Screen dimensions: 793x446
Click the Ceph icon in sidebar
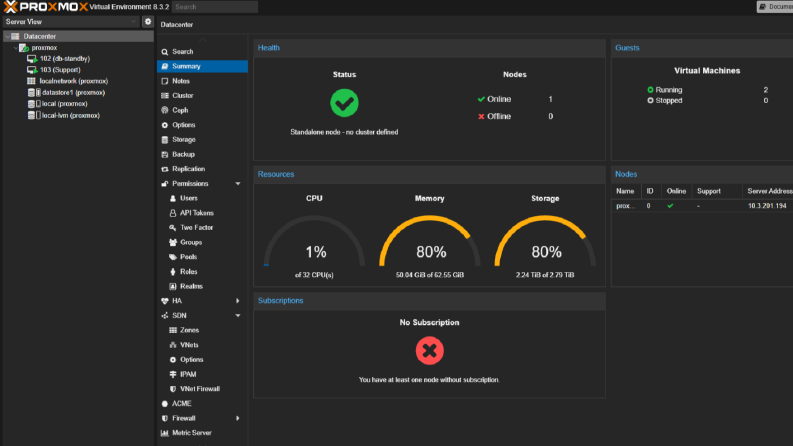(165, 110)
